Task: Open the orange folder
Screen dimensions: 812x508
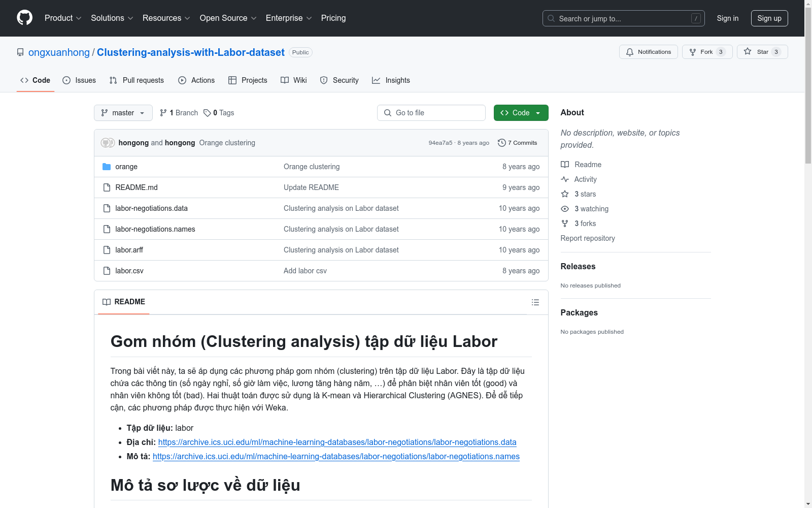Action: 126,167
